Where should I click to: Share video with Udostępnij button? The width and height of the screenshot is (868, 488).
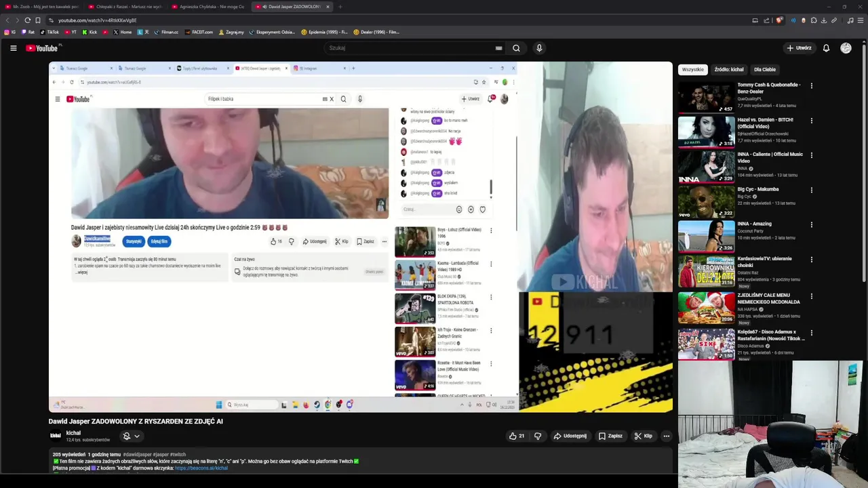point(570,436)
